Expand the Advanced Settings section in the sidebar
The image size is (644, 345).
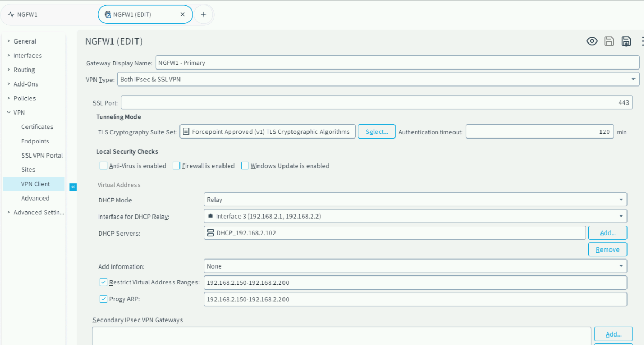point(36,212)
